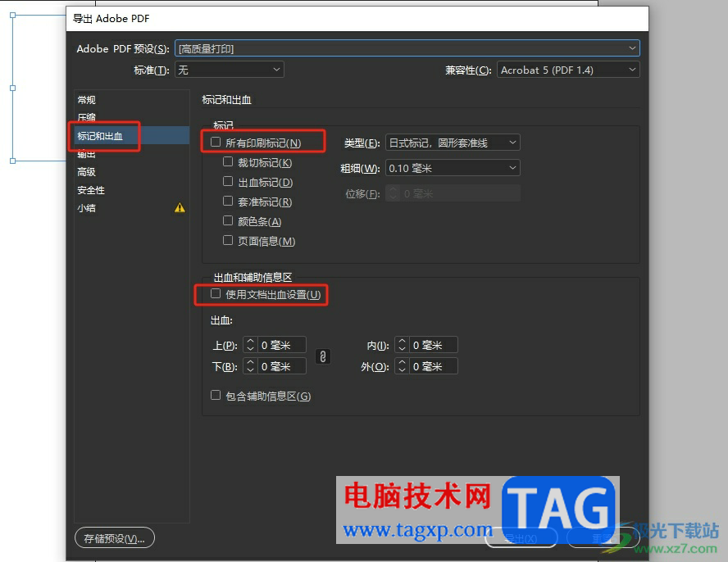Click the 外 bleed value field

coord(433,366)
